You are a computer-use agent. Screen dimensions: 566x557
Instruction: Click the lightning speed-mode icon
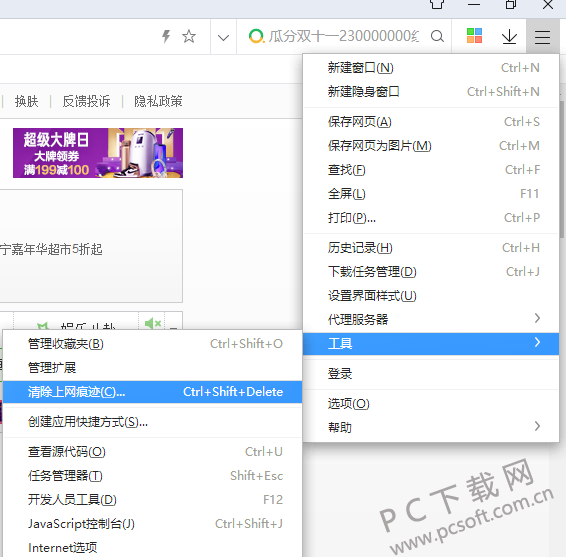point(166,36)
